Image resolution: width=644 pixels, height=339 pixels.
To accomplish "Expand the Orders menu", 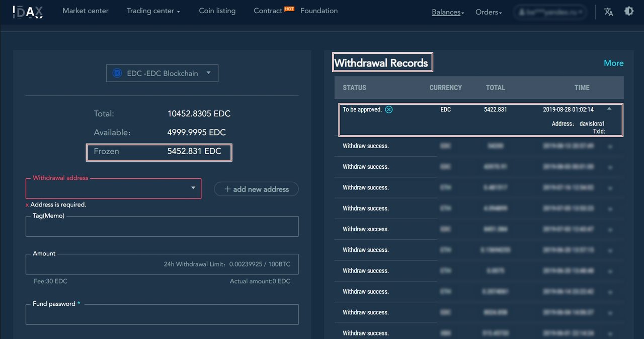I will (489, 12).
